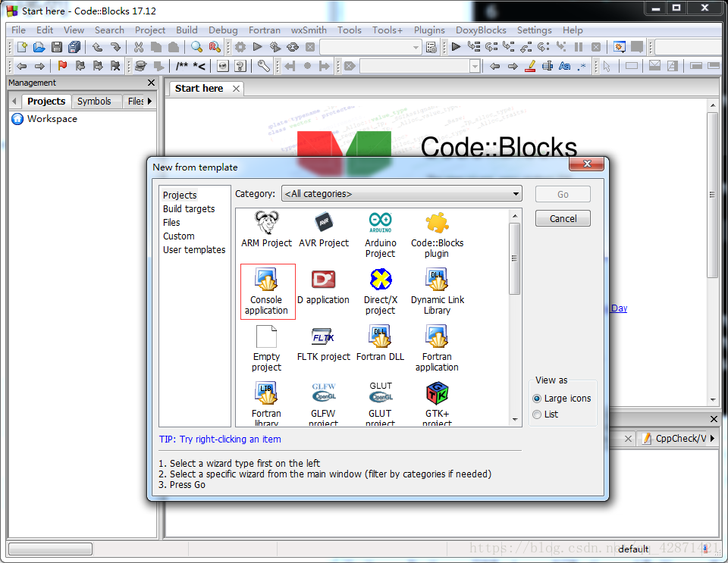
Task: Switch to the Symbols tab
Action: [94, 101]
